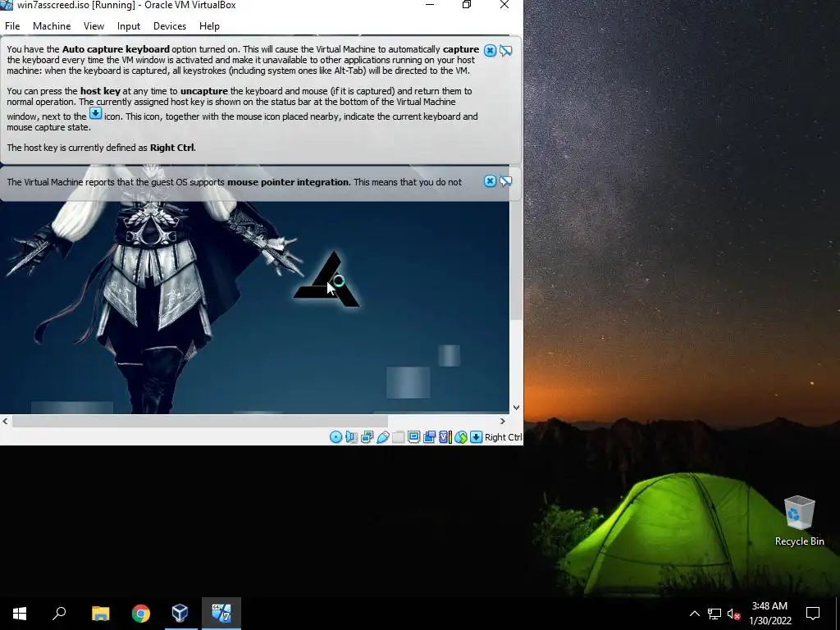This screenshot has width=840, height=630.
Task: Open the Devices menu
Action: (x=170, y=25)
